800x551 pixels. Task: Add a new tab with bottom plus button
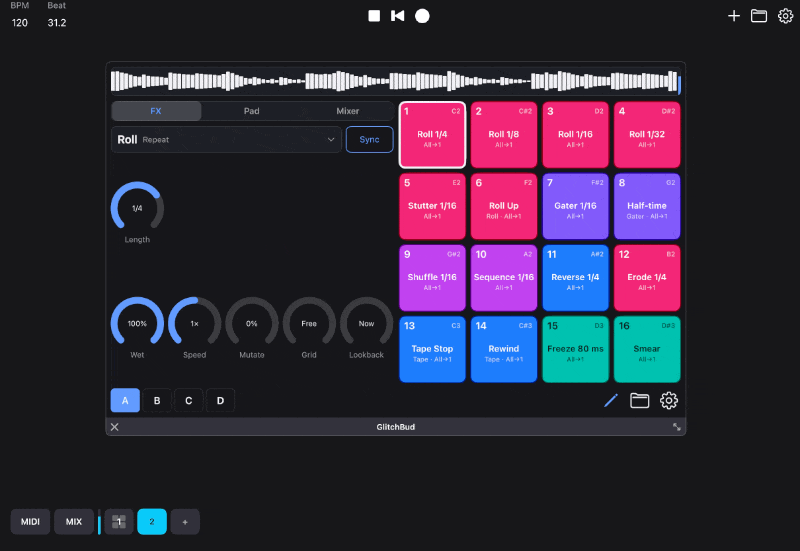click(185, 521)
